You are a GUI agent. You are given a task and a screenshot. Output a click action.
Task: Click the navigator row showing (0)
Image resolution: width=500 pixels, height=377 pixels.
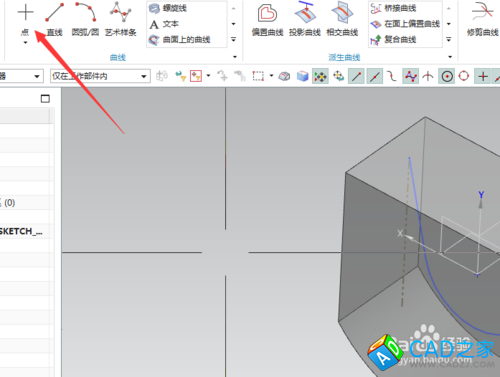click(x=27, y=202)
